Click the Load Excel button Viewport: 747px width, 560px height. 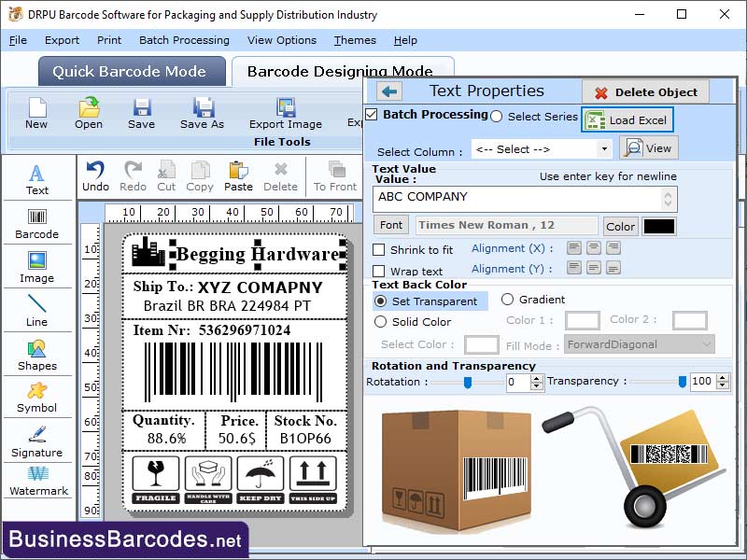coord(627,119)
